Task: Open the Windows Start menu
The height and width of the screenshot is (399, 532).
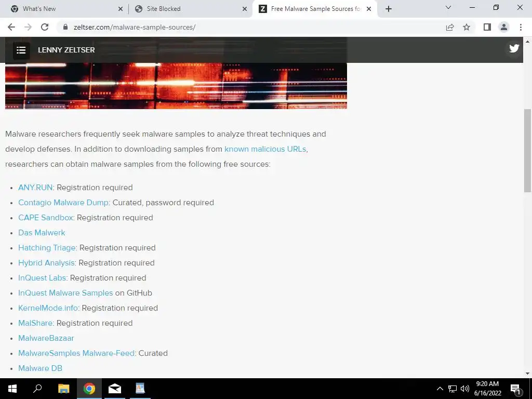Action: coord(12,389)
